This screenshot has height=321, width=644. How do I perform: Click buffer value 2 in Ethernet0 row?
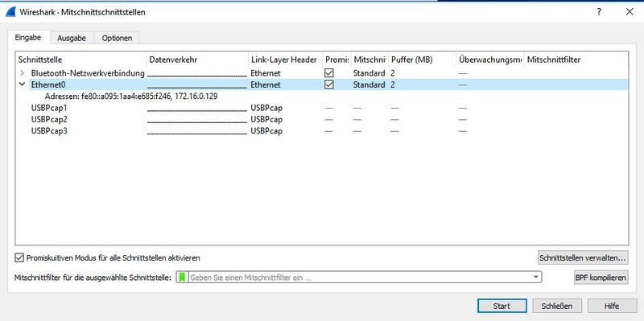(393, 84)
